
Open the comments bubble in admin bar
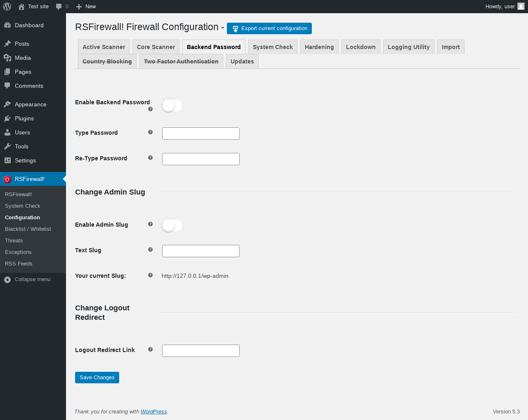[x=59, y=7]
